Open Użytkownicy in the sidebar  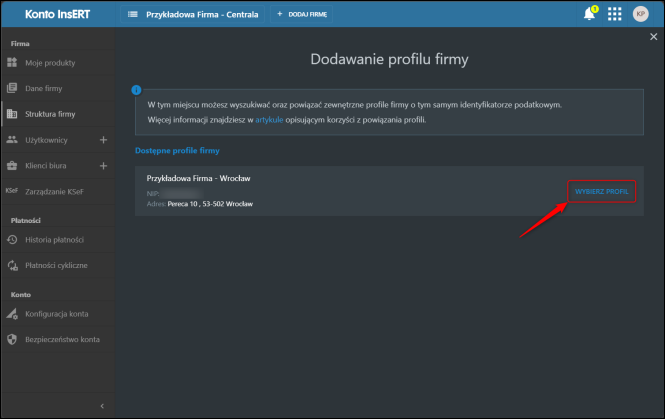click(x=48, y=140)
